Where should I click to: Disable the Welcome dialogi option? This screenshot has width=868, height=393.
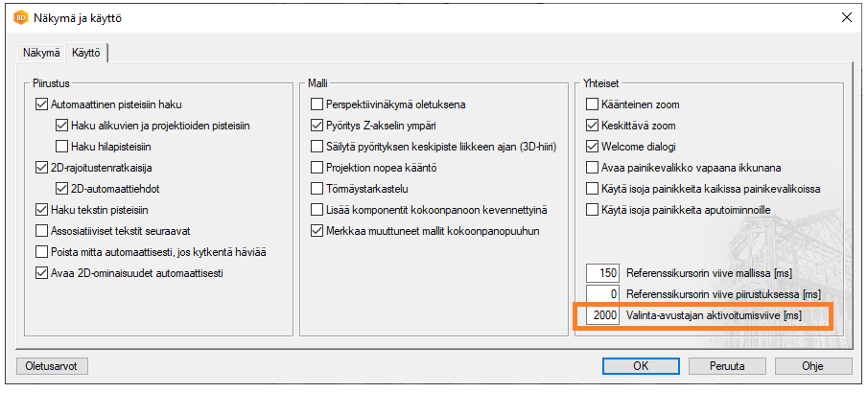(592, 146)
